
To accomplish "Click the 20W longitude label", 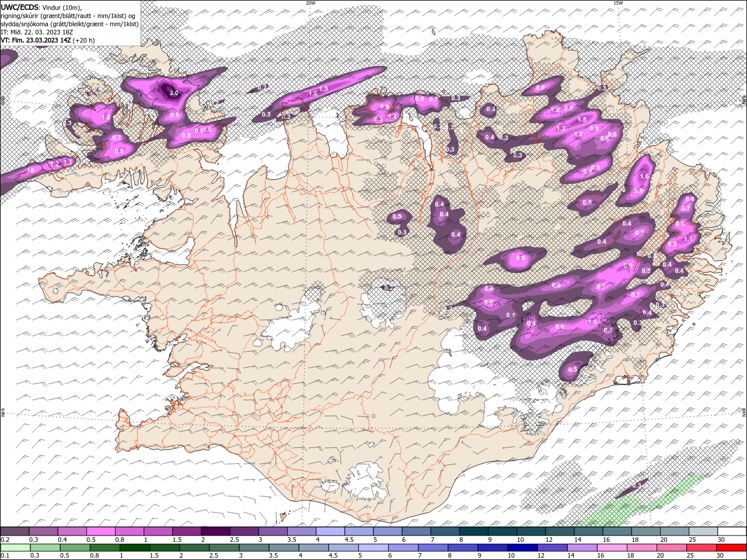I will point(310,3).
